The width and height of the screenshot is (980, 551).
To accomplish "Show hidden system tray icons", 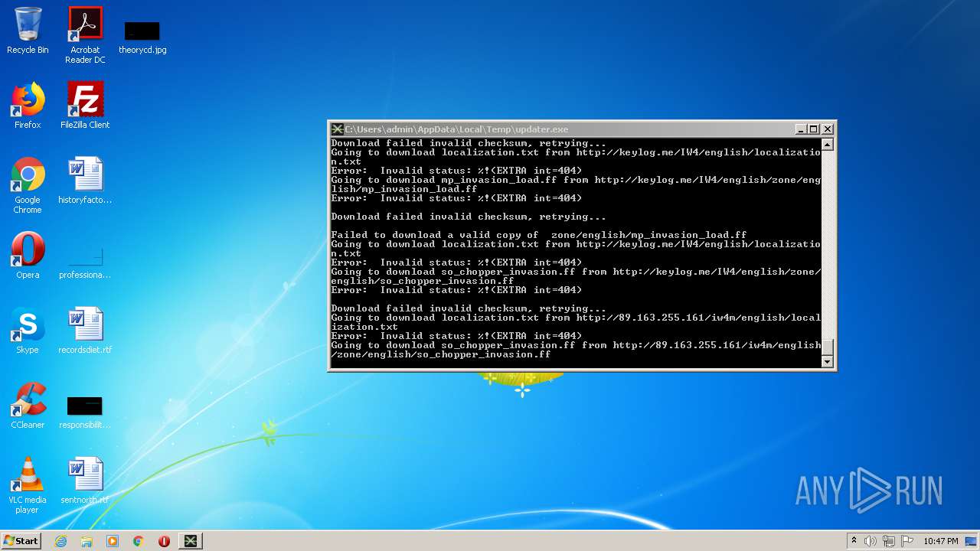I will tap(854, 541).
